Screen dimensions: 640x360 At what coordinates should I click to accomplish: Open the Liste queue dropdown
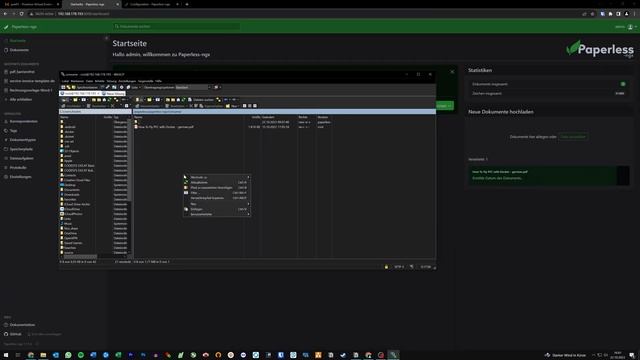(133, 87)
